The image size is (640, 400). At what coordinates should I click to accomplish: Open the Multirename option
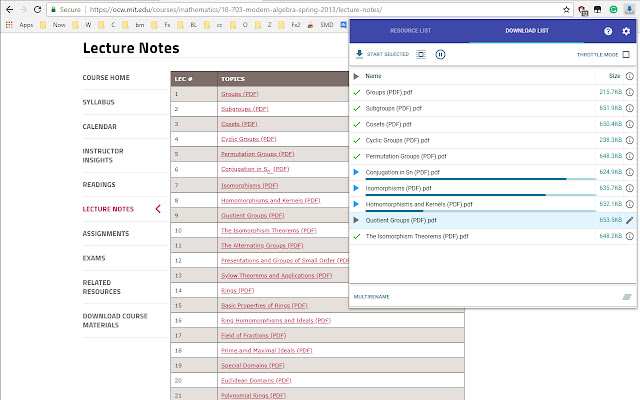(372, 296)
